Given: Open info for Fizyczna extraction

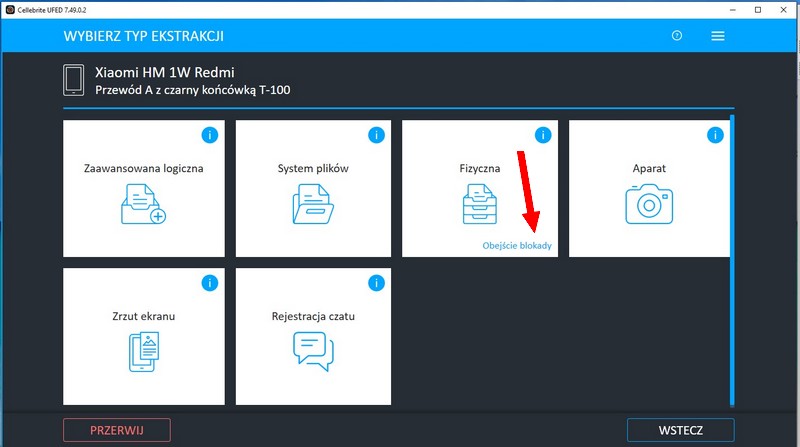Looking at the screenshot, I should tap(543, 135).
